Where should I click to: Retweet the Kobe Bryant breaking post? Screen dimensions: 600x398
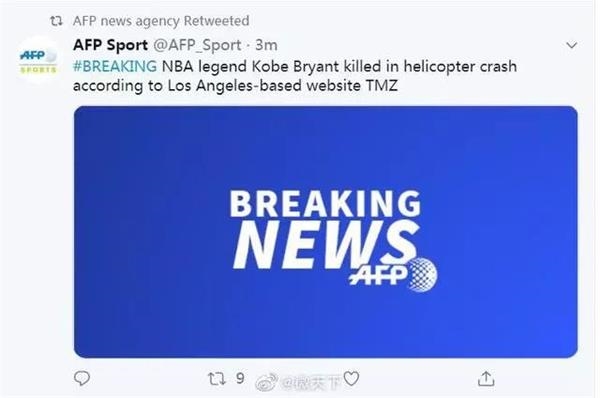216,379
